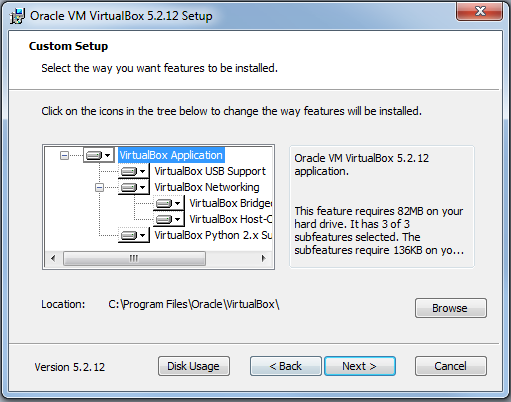Screen dimensions: 511x402
Task: Select VirtualBox Networking tree item
Action: [207, 187]
